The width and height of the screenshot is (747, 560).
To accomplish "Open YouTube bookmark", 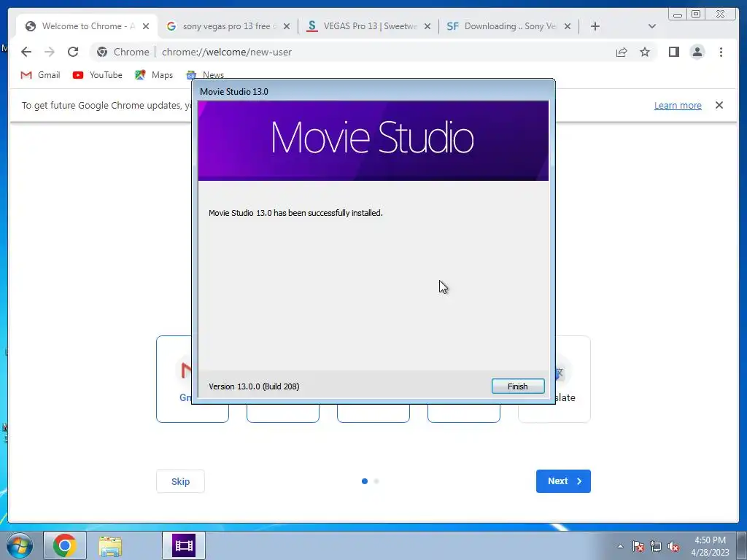I will point(98,75).
